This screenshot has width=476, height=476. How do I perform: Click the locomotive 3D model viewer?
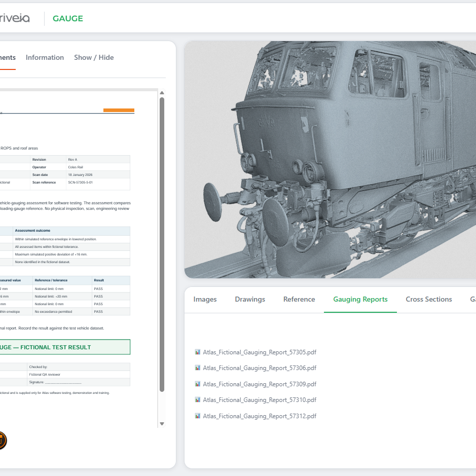coord(330,160)
